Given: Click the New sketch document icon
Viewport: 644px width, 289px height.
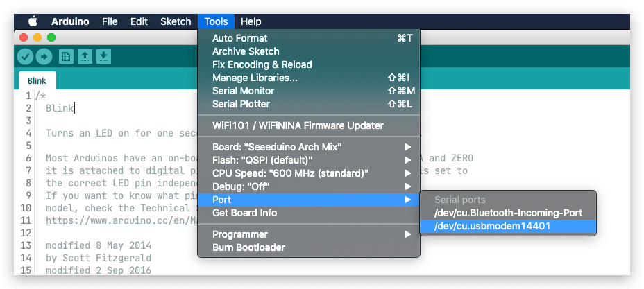Looking at the screenshot, I should [x=66, y=57].
